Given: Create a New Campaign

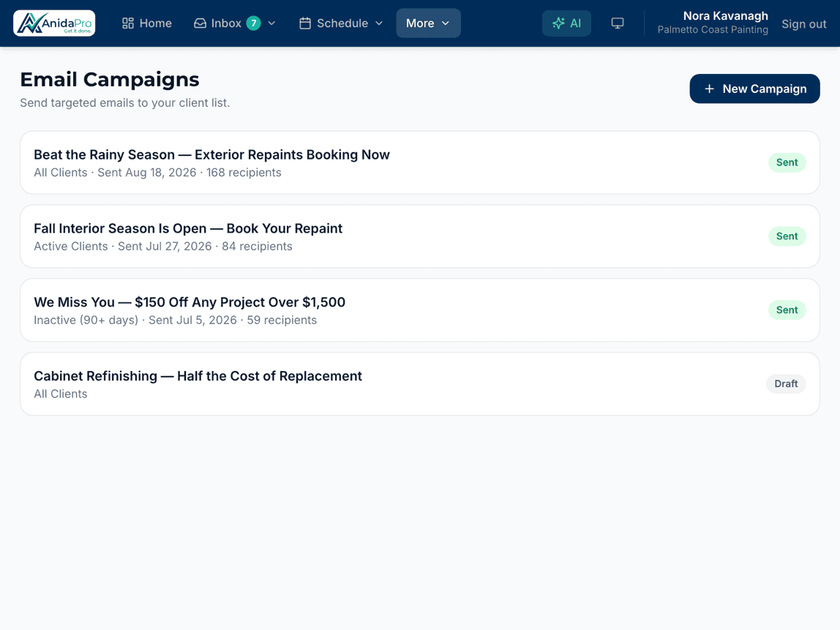Looking at the screenshot, I should pos(754,89).
